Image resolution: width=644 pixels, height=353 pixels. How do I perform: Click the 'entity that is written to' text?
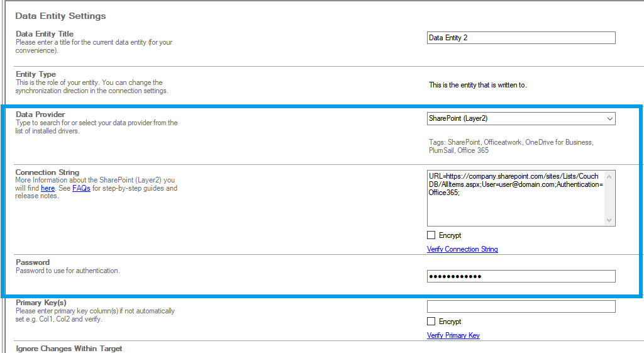click(477, 85)
